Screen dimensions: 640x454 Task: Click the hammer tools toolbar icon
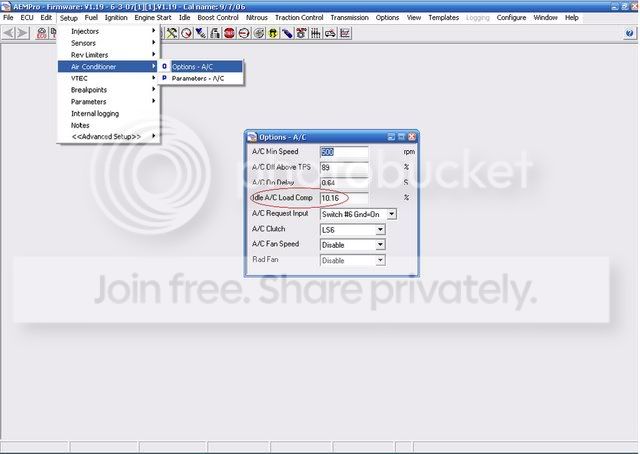tap(172, 33)
